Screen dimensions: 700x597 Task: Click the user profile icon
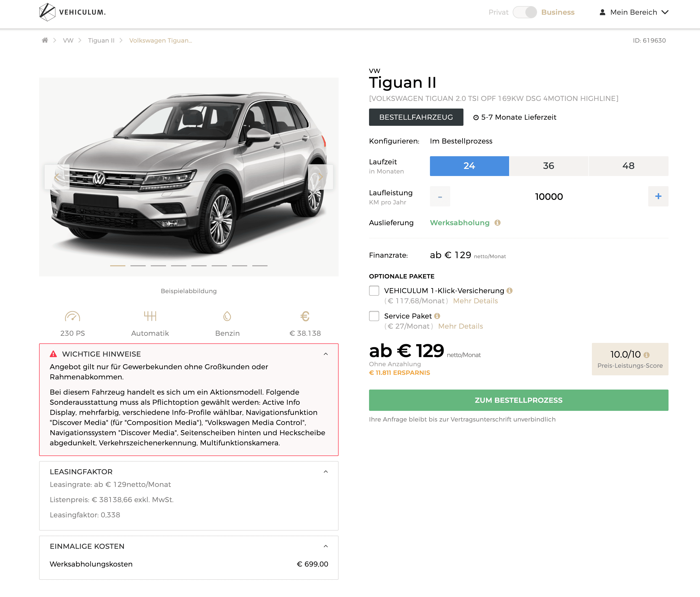pyautogui.click(x=602, y=12)
